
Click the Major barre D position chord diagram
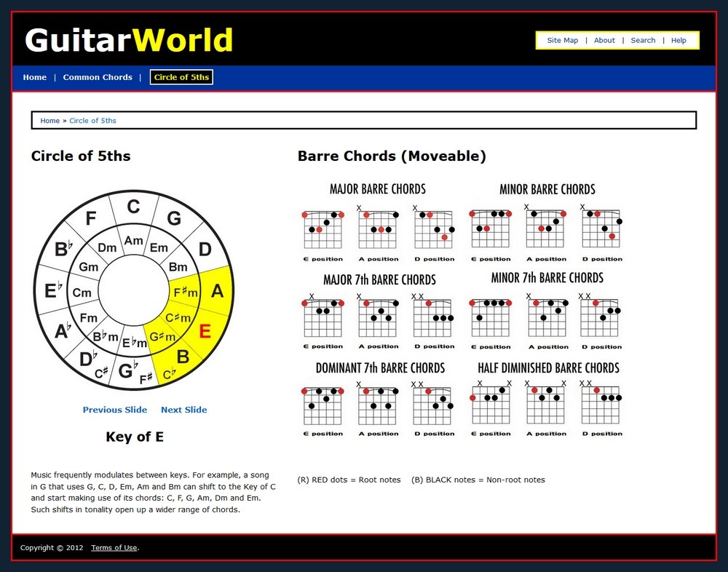click(x=434, y=234)
